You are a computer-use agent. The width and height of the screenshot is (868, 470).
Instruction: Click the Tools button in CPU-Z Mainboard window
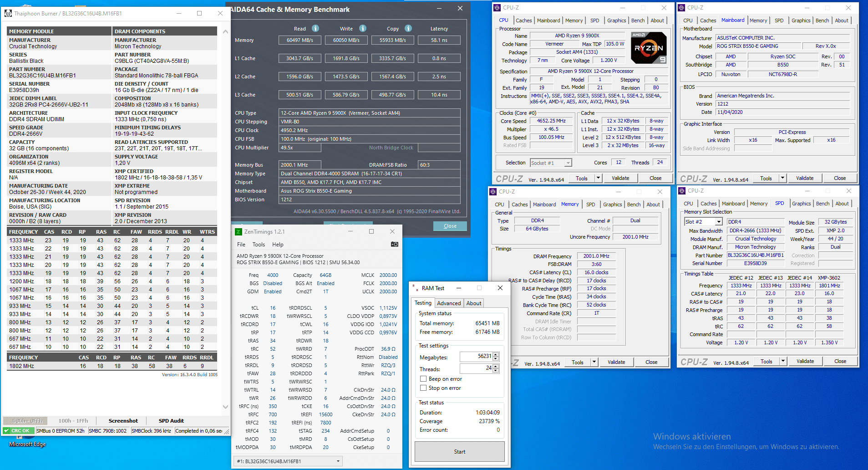point(766,178)
